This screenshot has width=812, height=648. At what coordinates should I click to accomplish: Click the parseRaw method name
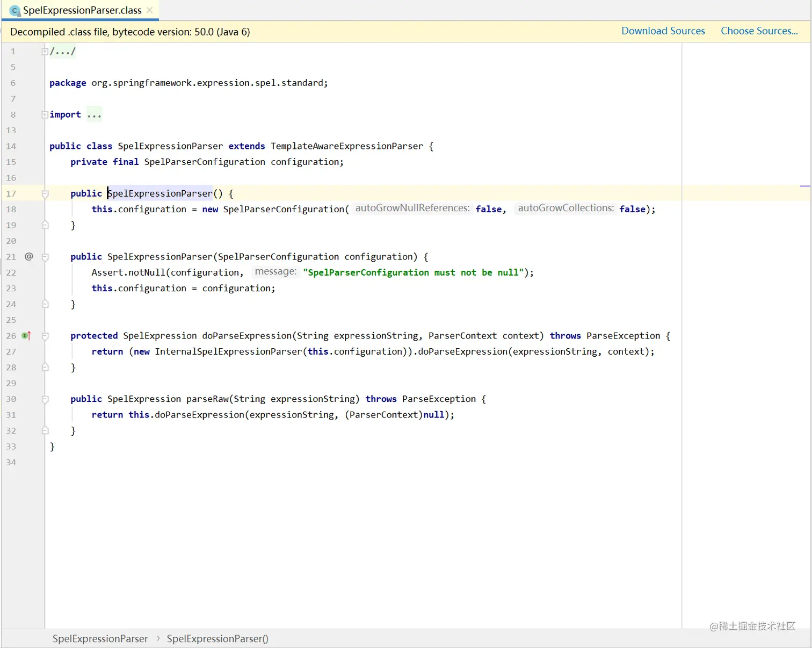(x=207, y=399)
